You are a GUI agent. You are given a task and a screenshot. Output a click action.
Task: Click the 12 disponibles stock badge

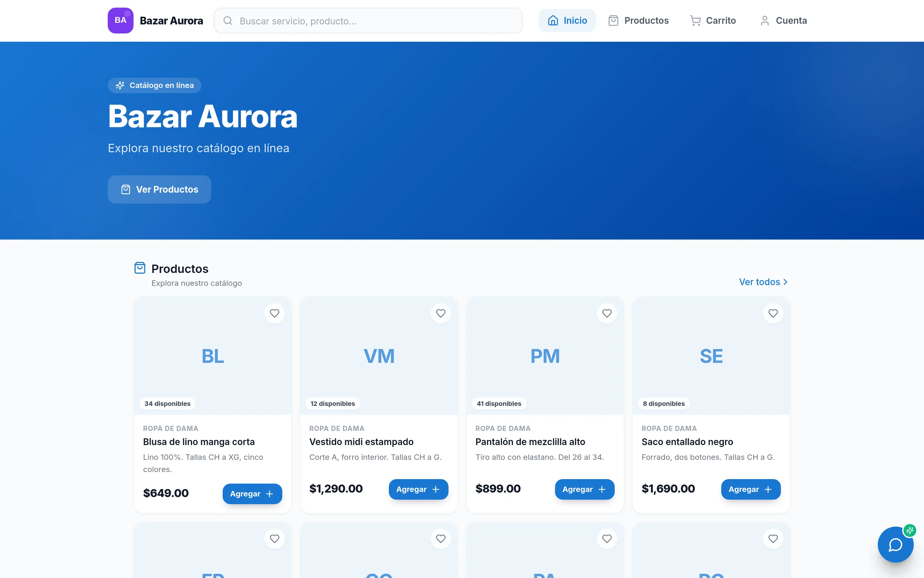point(333,404)
